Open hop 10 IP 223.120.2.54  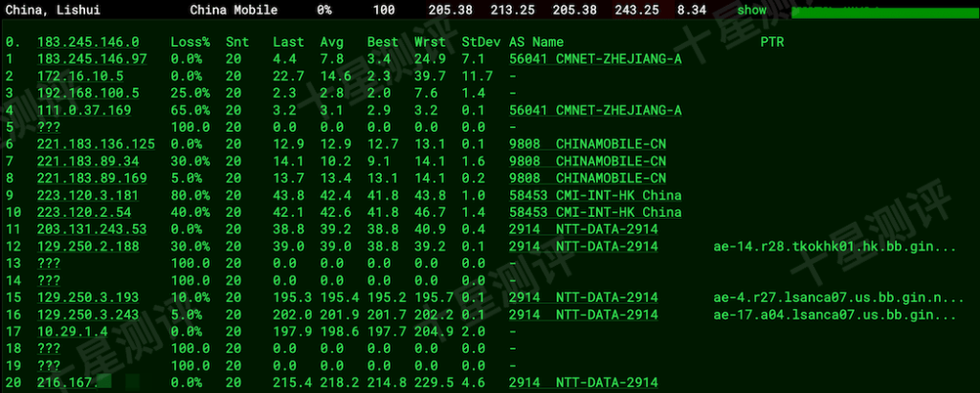point(84,212)
